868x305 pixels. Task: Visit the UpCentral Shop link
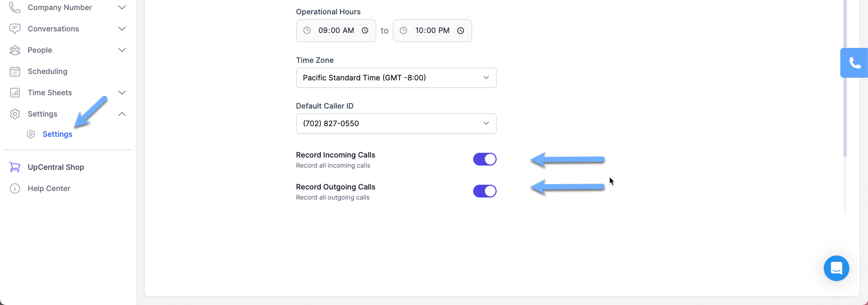tap(56, 167)
